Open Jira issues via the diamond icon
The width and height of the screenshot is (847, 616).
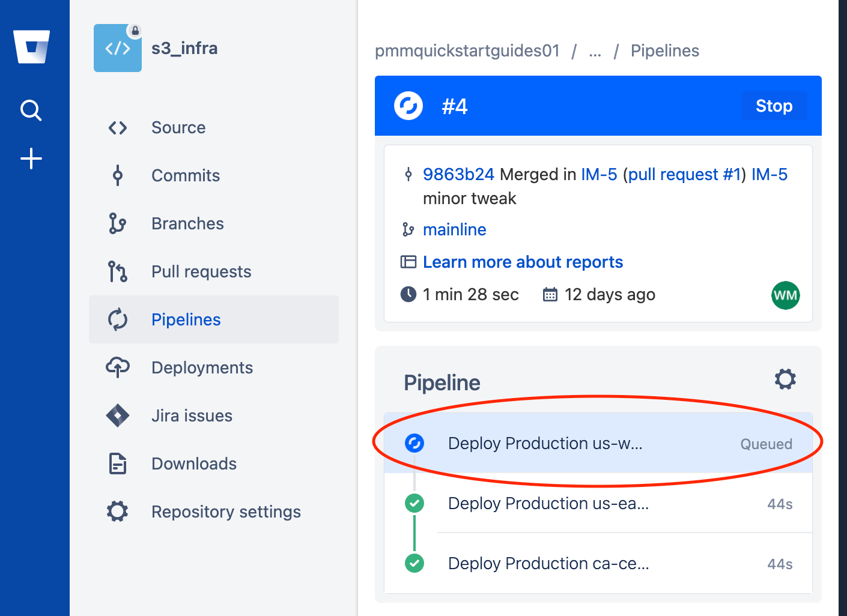pos(118,415)
